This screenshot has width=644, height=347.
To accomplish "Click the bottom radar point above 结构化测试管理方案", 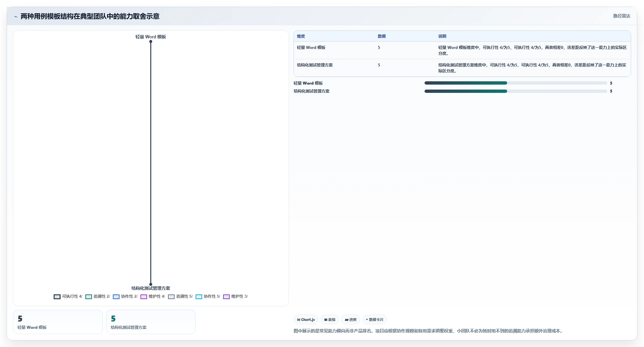I will 151,284.
